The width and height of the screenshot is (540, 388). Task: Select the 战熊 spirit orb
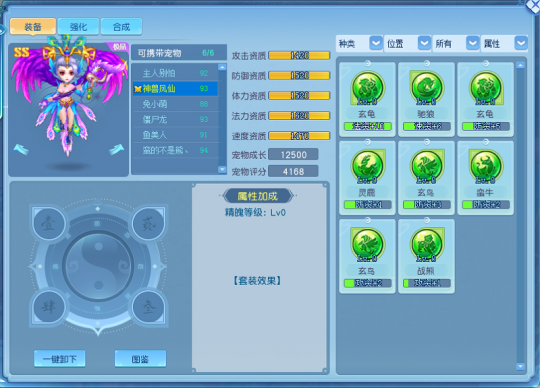coord(426,245)
